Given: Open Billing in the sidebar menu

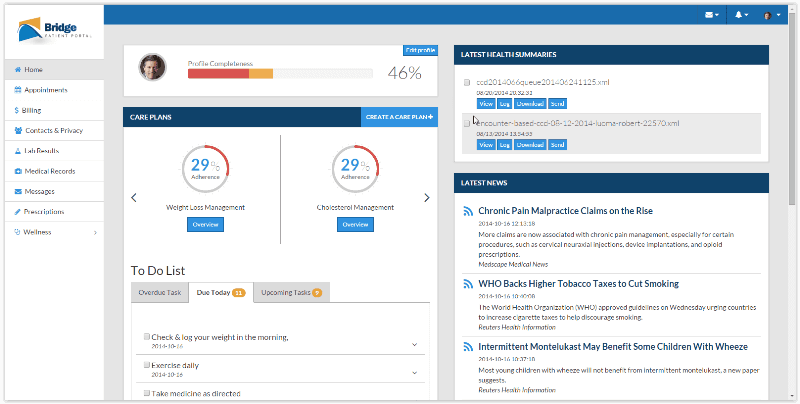Looking at the screenshot, I should pyautogui.click(x=54, y=110).
